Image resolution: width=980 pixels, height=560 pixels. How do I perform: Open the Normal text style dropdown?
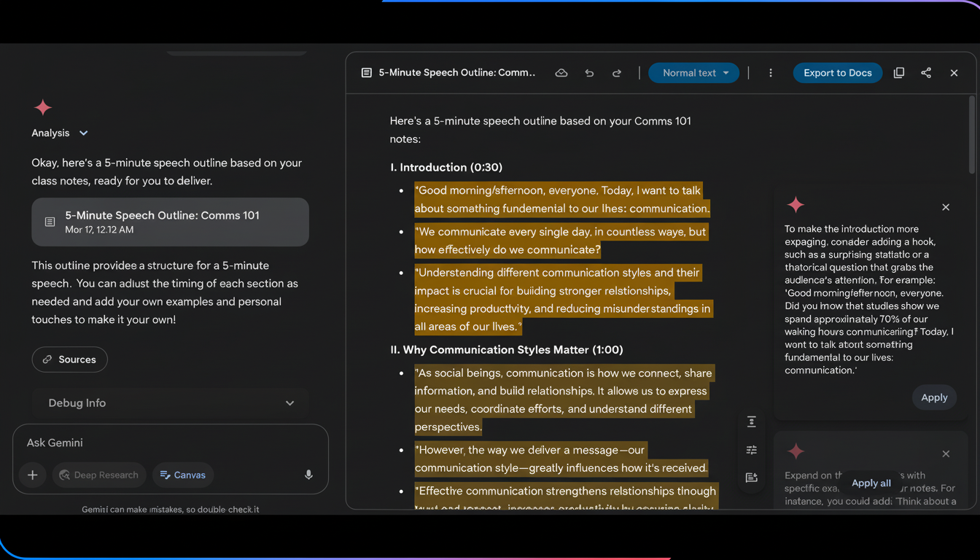[x=693, y=73]
